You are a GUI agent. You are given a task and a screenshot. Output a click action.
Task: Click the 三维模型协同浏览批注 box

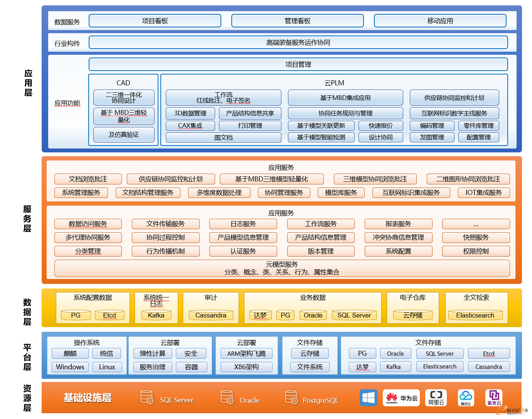click(375, 179)
